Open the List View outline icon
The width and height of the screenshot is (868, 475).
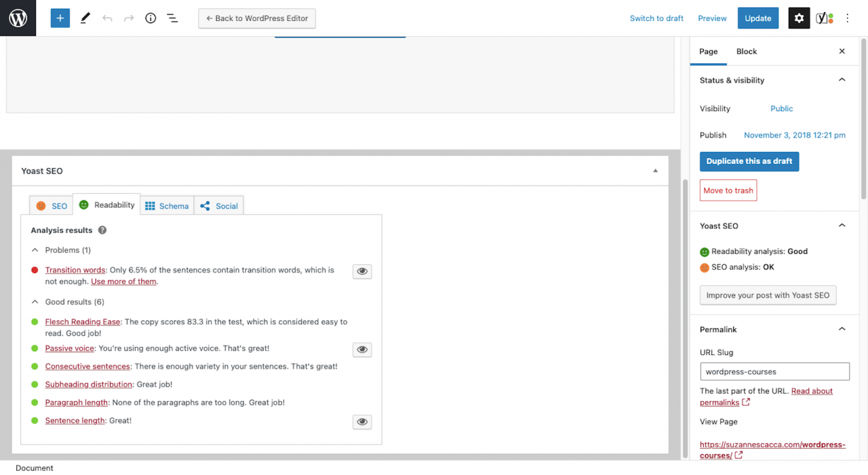coord(172,18)
